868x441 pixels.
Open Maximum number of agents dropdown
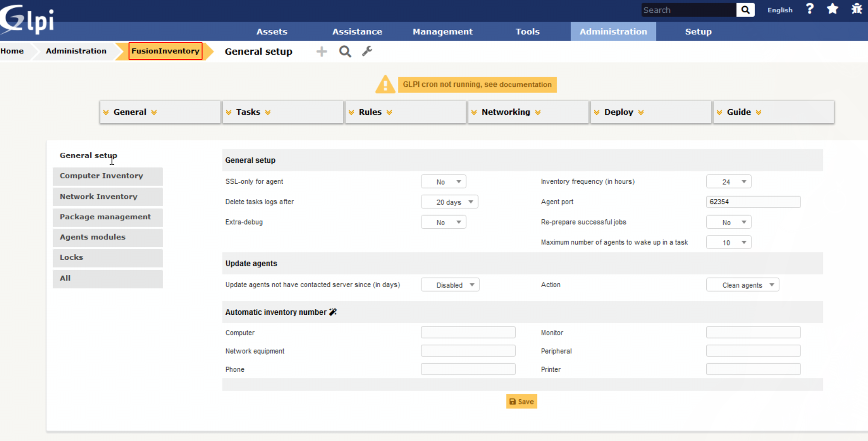coord(729,243)
